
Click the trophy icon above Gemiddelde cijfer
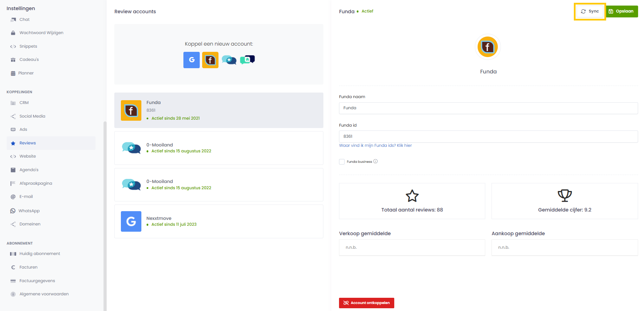click(564, 196)
